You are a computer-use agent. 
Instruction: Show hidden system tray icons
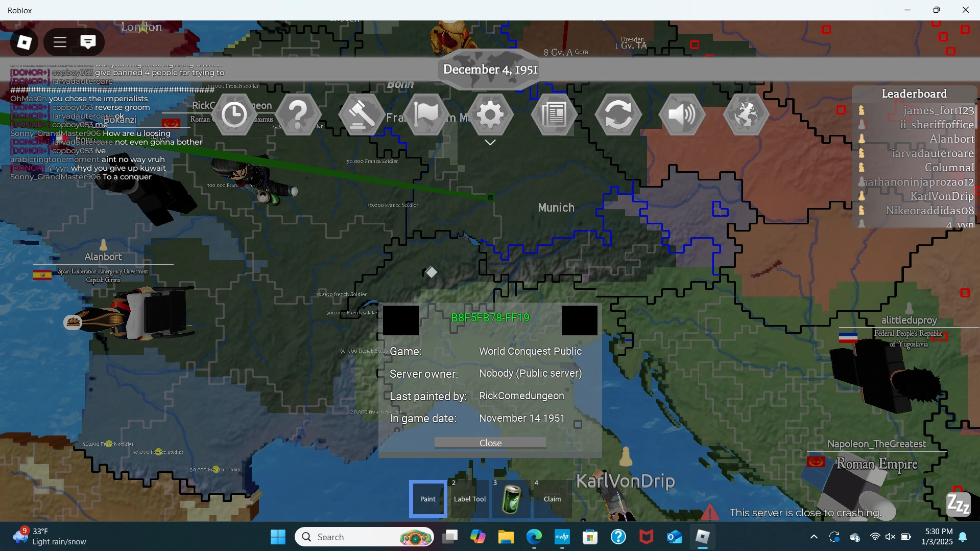click(x=814, y=537)
